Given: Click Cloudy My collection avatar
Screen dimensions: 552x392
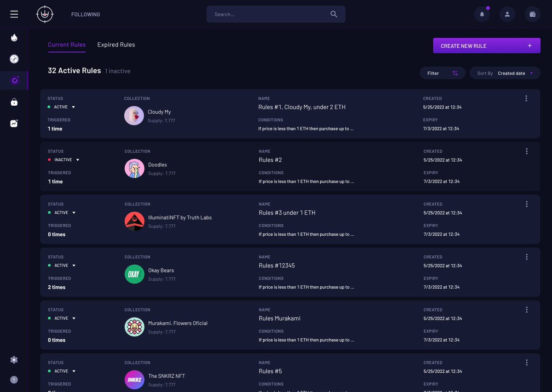Looking at the screenshot, I should 134,116.
